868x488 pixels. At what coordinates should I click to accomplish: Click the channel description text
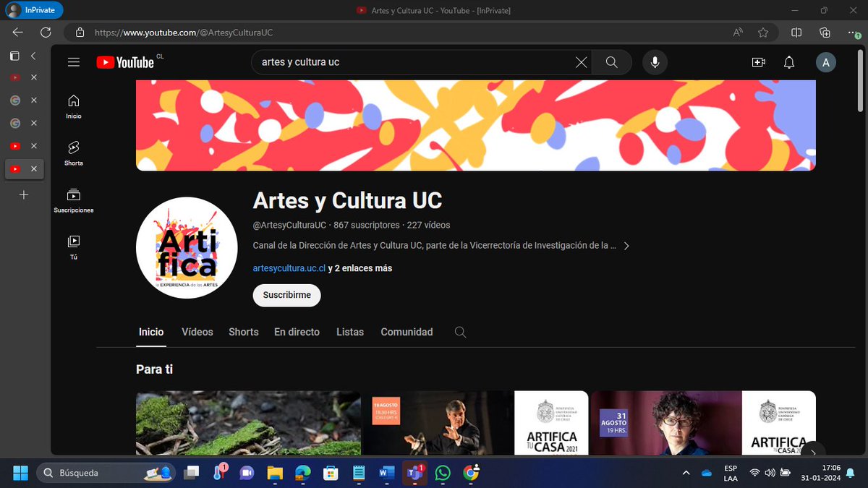click(434, 246)
